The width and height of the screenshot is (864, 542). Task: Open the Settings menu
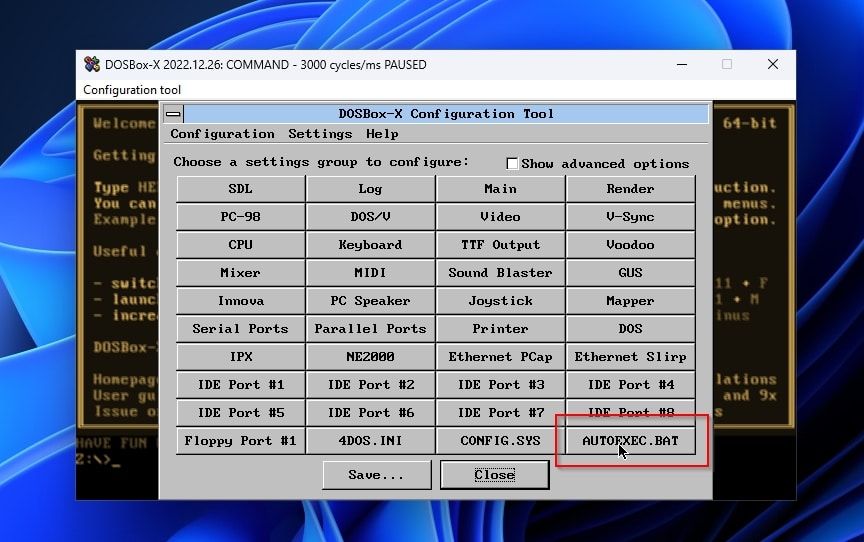[320, 134]
